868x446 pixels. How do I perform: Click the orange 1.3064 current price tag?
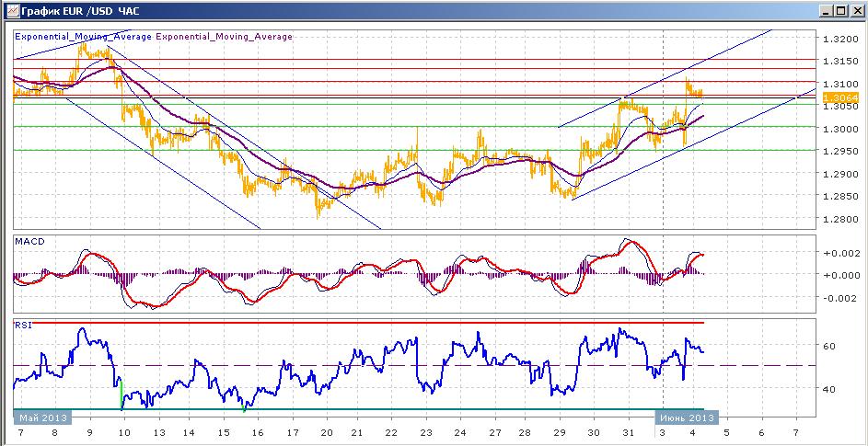pos(840,97)
